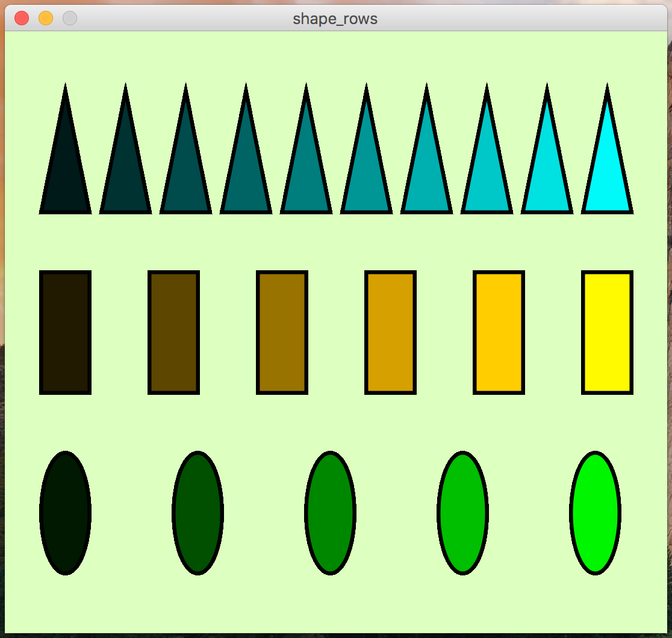
Task: Pick the second triangle from the left
Action: pos(125,175)
